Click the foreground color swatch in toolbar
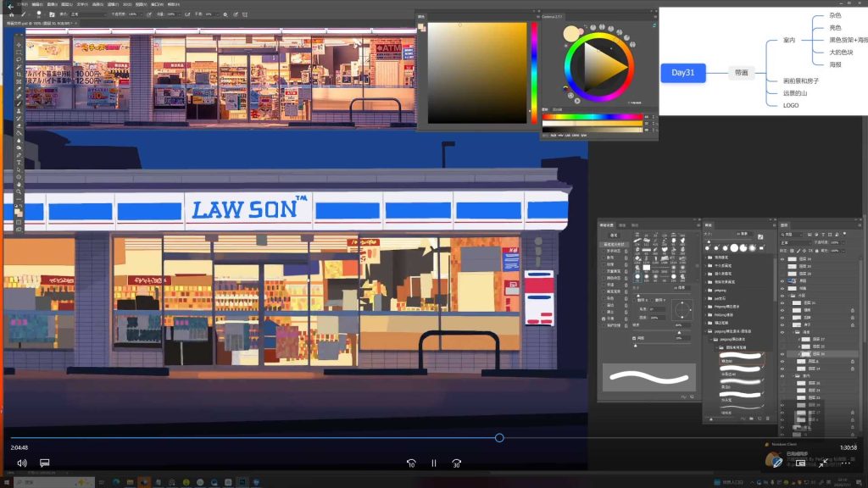 point(18,210)
